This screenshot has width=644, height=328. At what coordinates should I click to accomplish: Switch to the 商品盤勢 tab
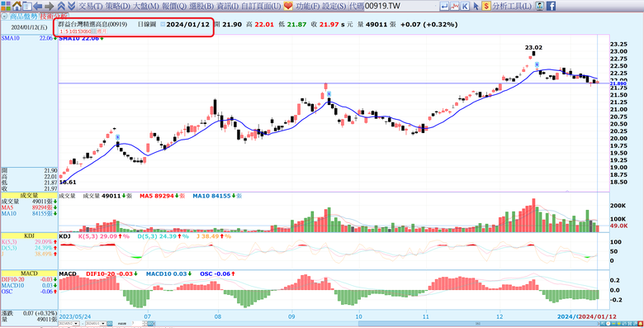pos(23,17)
